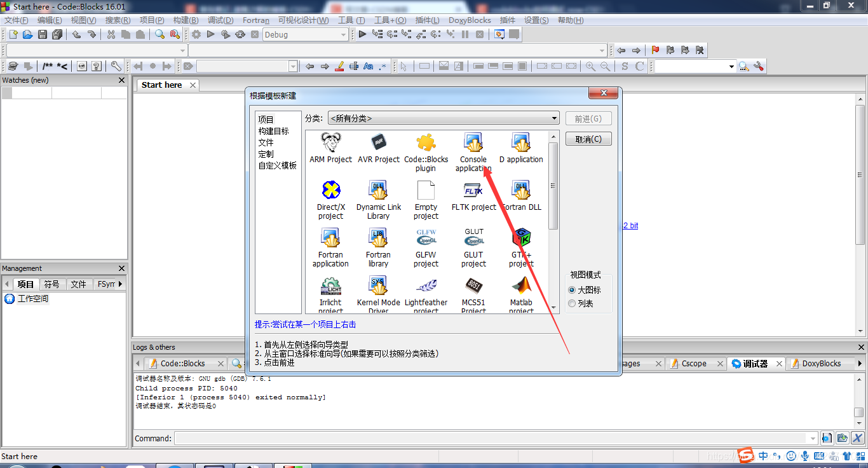
Task: Click in the debugger Command input field
Action: (x=491, y=438)
